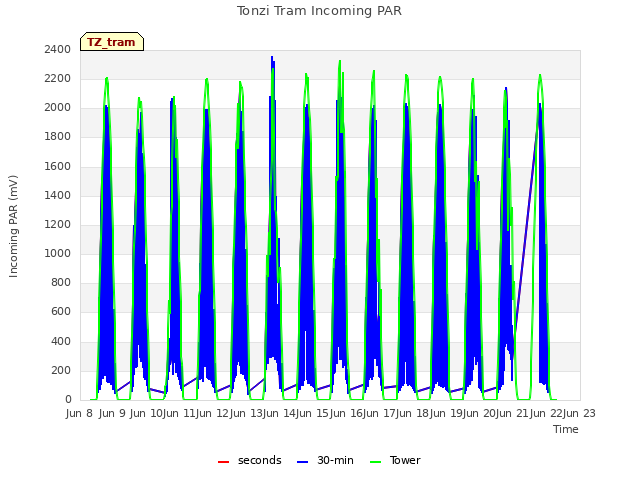Click the TZ_tram annotation label
640x480 pixels.
click(x=111, y=42)
